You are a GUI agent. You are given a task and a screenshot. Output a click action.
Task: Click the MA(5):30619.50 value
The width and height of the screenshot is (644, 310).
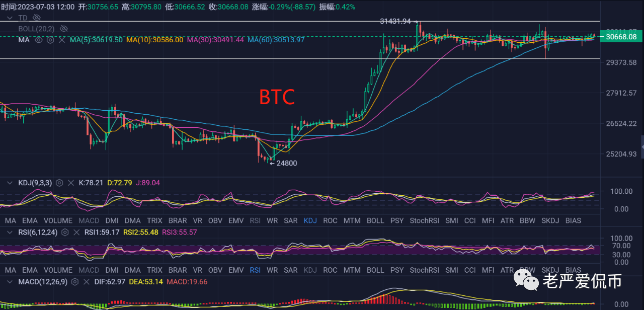96,39
